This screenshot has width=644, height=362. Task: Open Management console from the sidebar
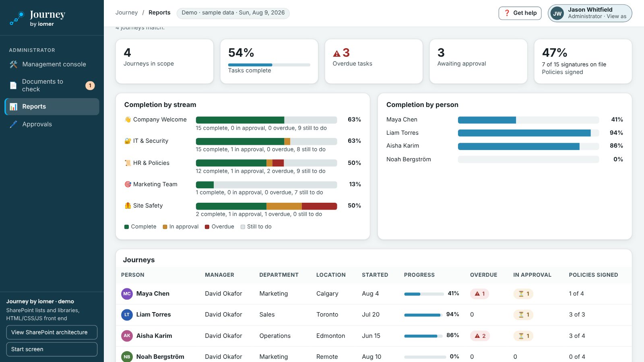[x=52, y=64]
